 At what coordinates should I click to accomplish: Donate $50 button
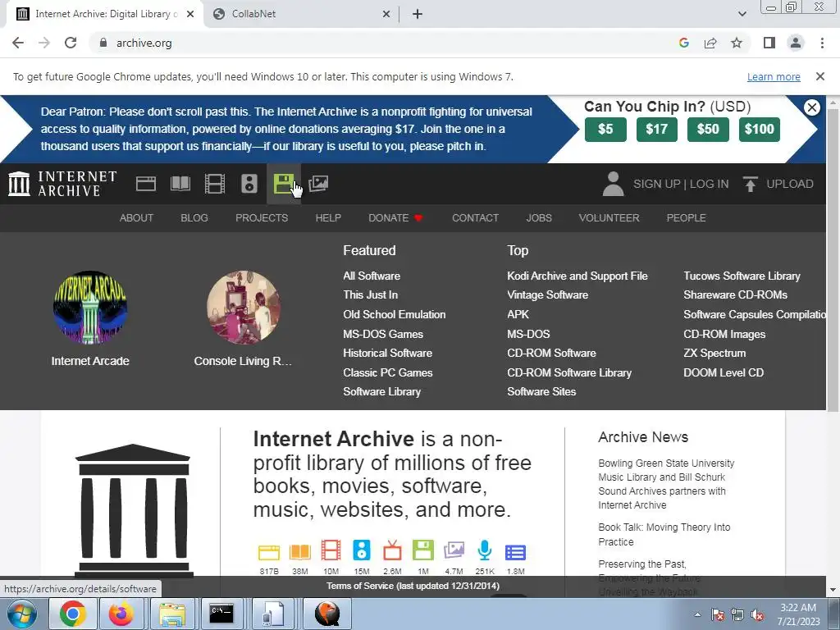pos(708,129)
